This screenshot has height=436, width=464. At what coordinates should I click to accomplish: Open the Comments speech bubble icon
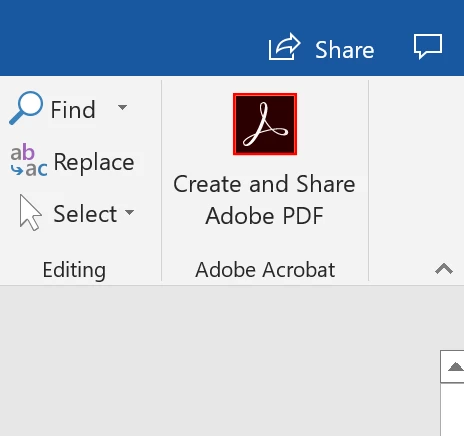coord(428,46)
